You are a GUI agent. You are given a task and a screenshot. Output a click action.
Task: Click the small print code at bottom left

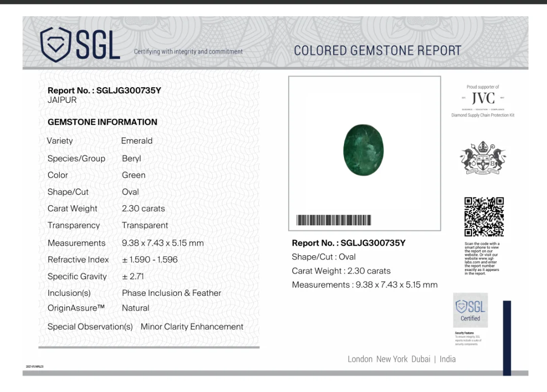click(34, 367)
